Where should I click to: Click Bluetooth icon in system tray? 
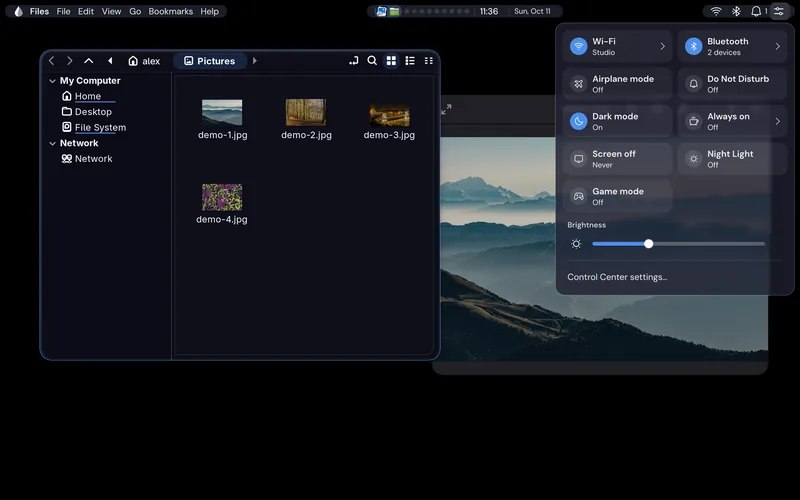click(x=736, y=11)
